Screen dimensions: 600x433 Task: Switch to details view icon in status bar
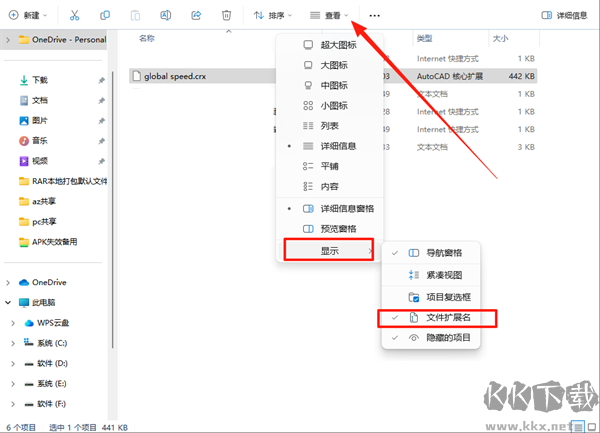tap(578, 426)
